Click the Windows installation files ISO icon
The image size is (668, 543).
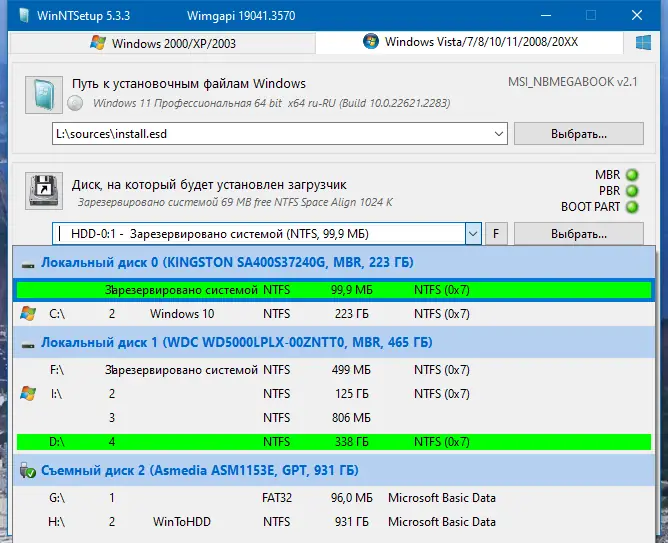[x=44, y=95]
